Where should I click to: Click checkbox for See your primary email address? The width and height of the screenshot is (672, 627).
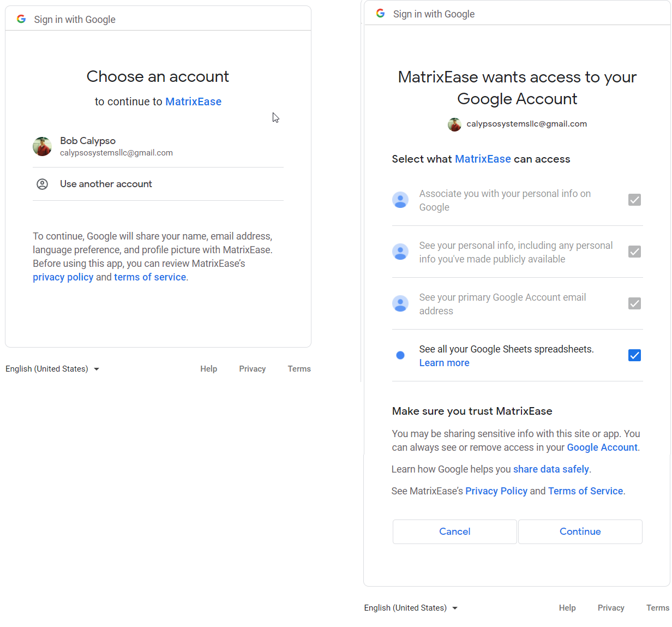tap(634, 303)
